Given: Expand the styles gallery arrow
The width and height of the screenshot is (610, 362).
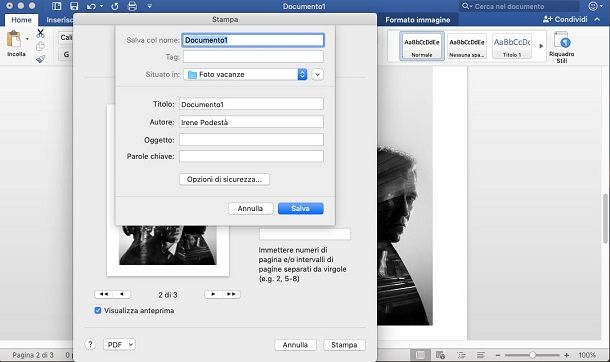Looking at the screenshot, I should pos(541,46).
